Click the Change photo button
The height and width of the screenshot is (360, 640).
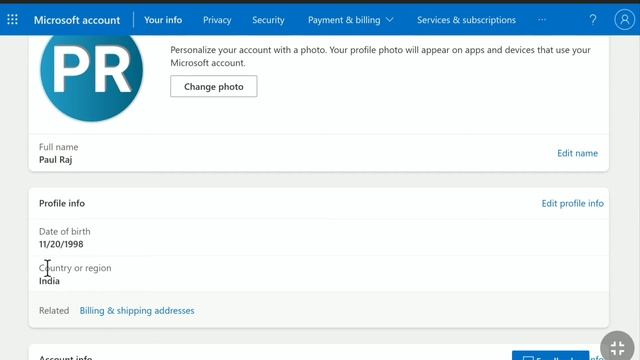click(214, 86)
